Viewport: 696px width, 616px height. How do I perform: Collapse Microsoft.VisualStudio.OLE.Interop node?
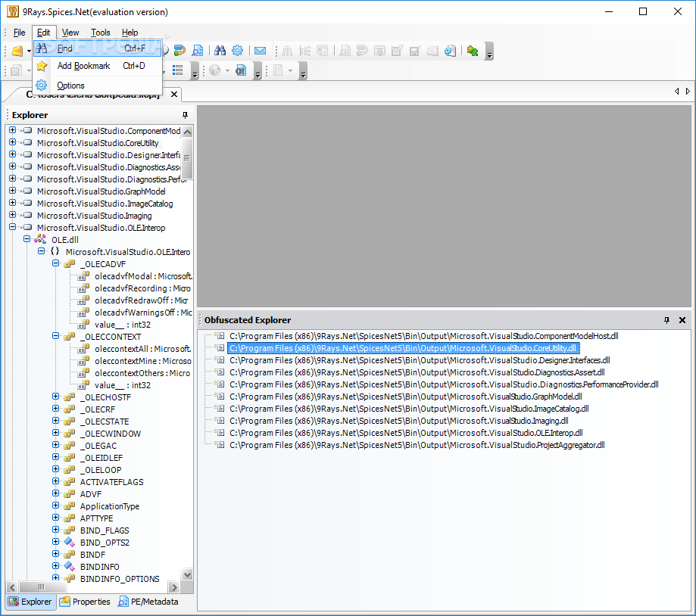tap(12, 227)
